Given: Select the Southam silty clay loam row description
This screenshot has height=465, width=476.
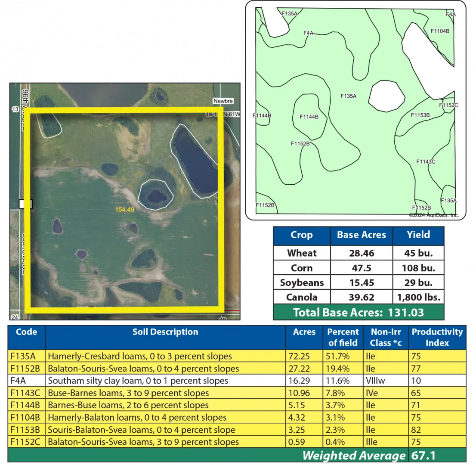Looking at the screenshot, I should pyautogui.click(x=138, y=381).
